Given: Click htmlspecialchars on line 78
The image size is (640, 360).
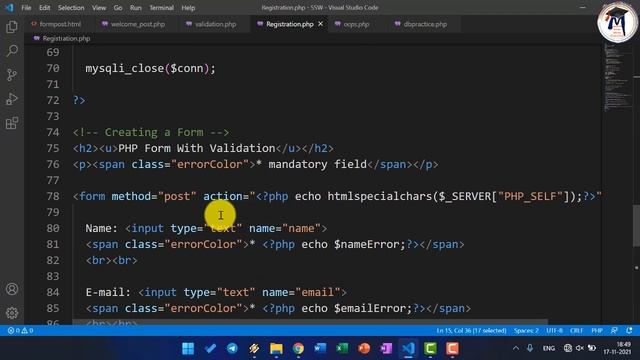Looking at the screenshot, I should (380, 196).
